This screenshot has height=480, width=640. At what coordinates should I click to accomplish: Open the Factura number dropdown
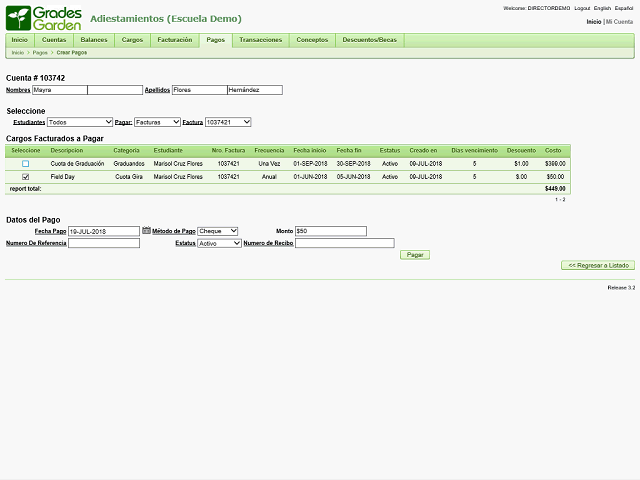227,122
